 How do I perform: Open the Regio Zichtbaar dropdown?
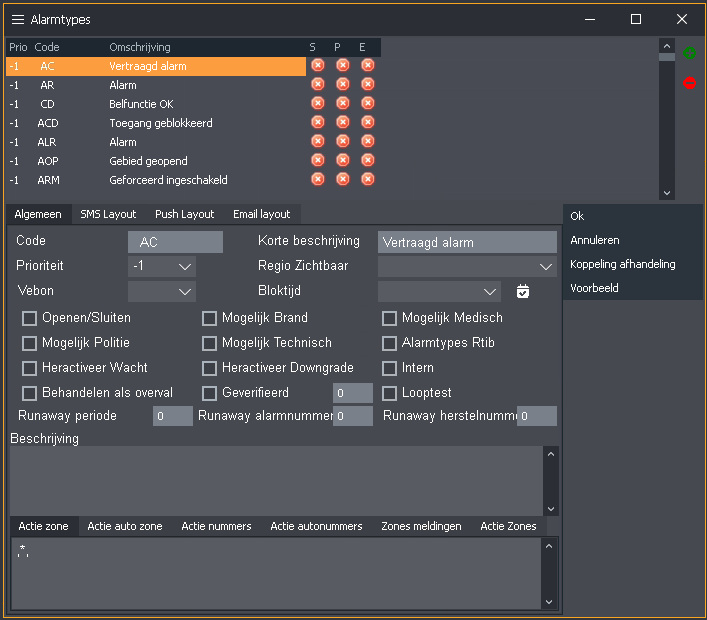467,266
